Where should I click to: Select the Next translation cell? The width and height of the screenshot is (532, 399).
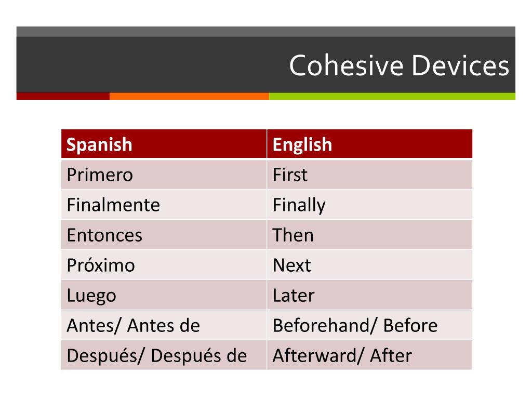click(369, 265)
